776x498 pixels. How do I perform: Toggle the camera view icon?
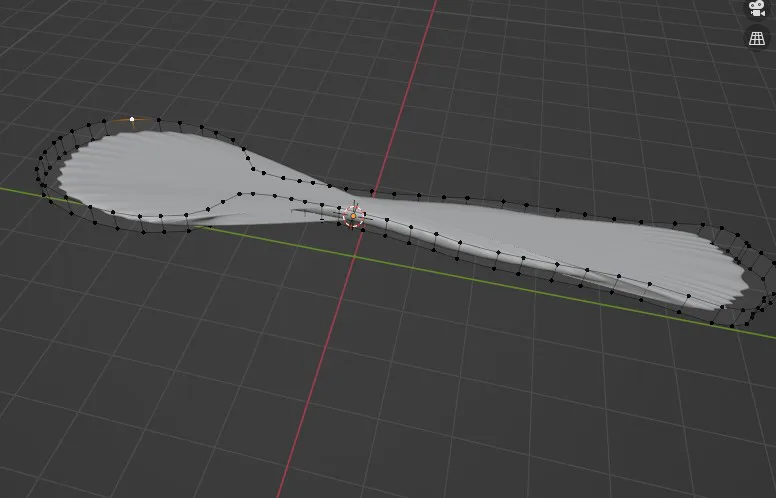point(757,8)
